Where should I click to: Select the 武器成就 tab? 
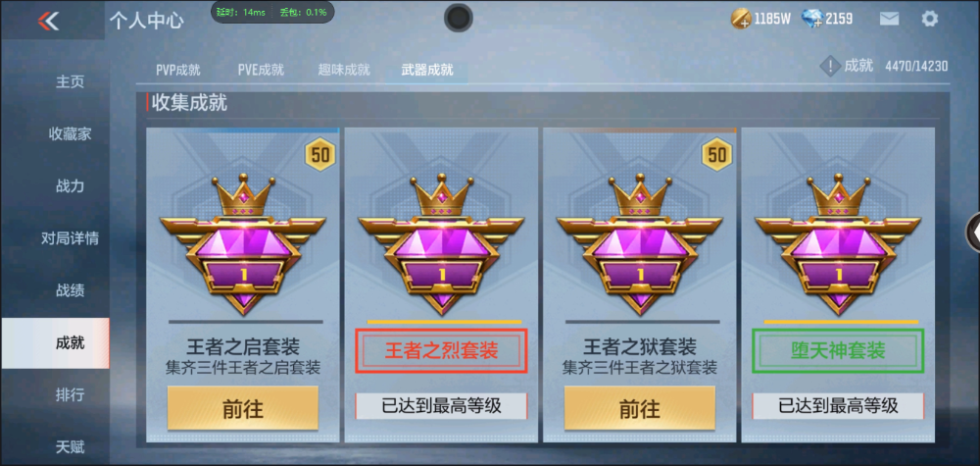[x=427, y=70]
